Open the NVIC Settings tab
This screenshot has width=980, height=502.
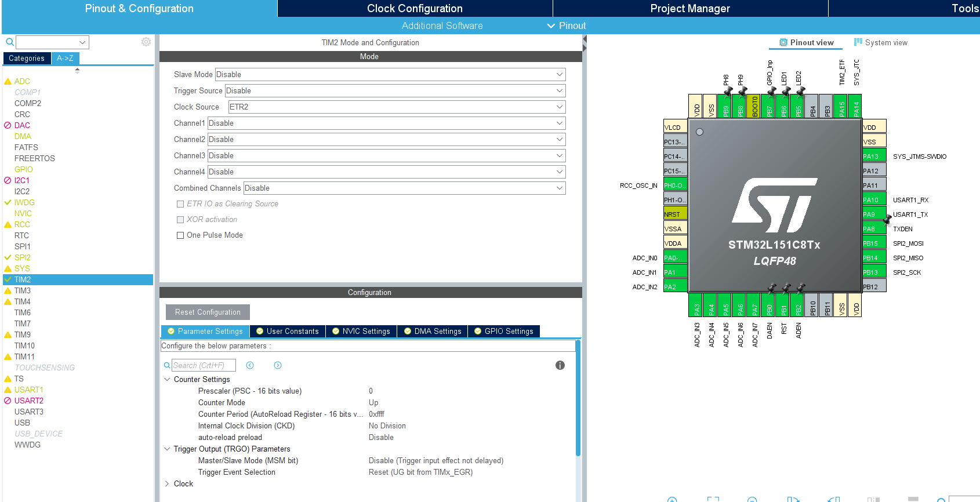[x=361, y=331]
